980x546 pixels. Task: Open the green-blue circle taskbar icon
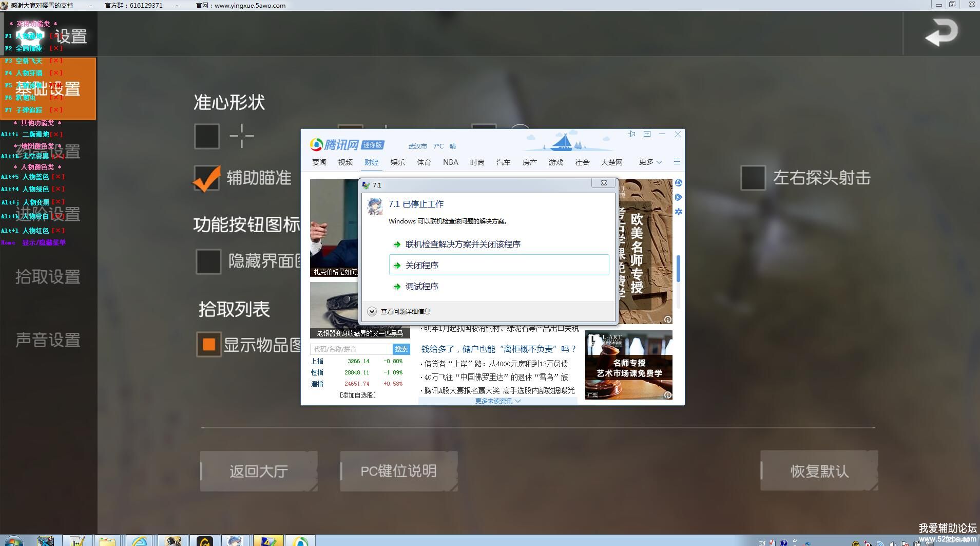(x=300, y=541)
